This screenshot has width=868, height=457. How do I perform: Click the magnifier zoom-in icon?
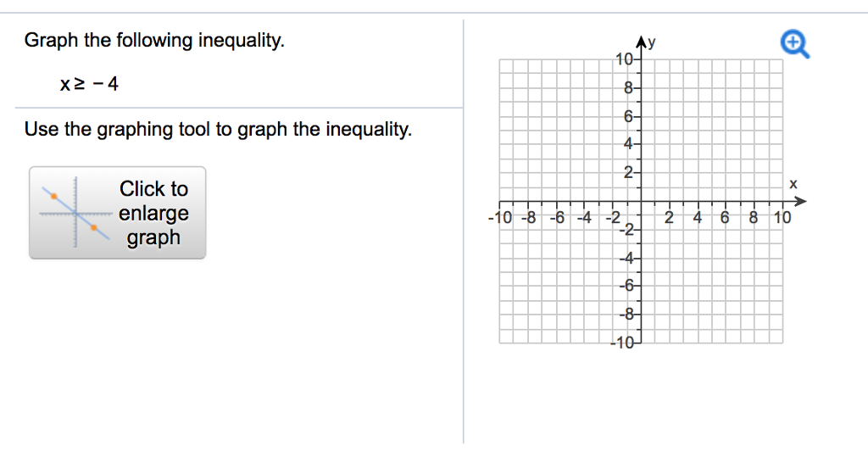pyautogui.click(x=795, y=44)
